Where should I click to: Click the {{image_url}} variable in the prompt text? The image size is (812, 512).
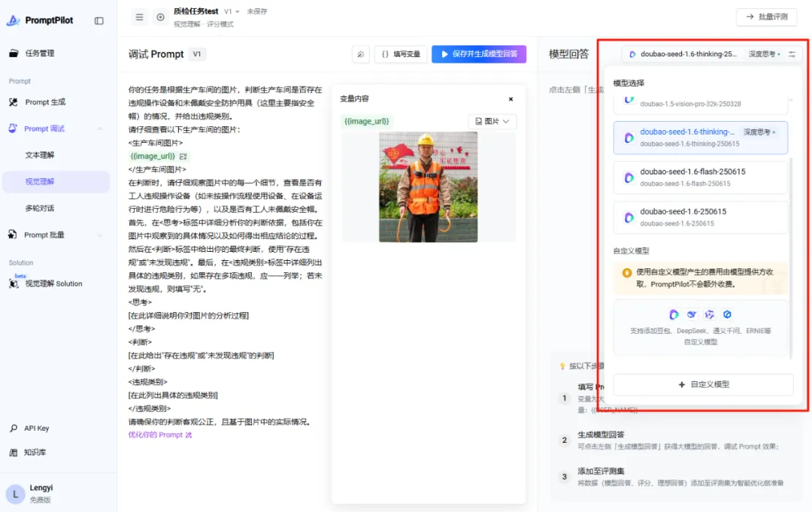[152, 156]
